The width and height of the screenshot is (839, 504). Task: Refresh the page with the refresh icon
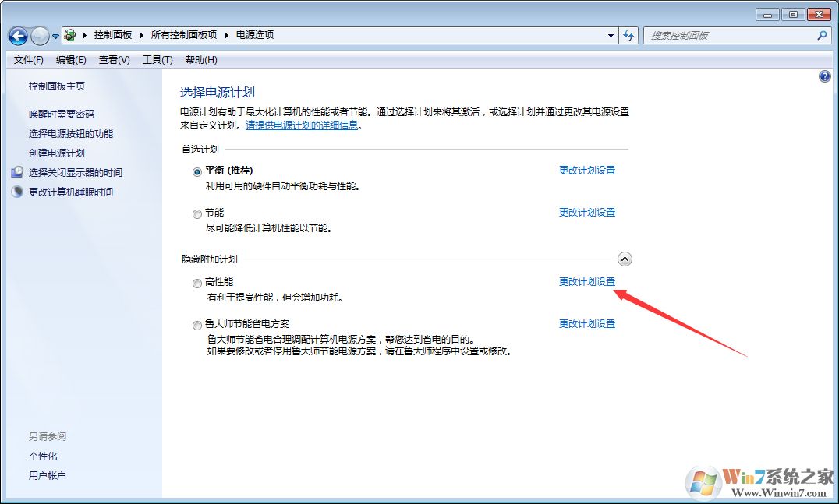coord(628,35)
